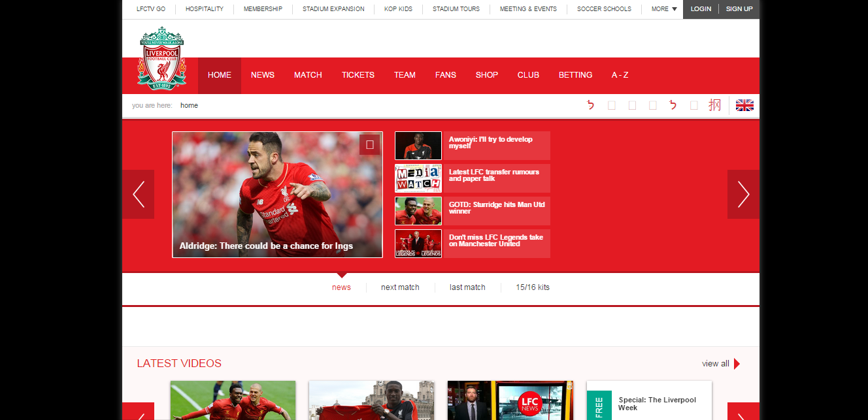Open the BETTING navigation menu
The image size is (868, 420).
pos(575,75)
